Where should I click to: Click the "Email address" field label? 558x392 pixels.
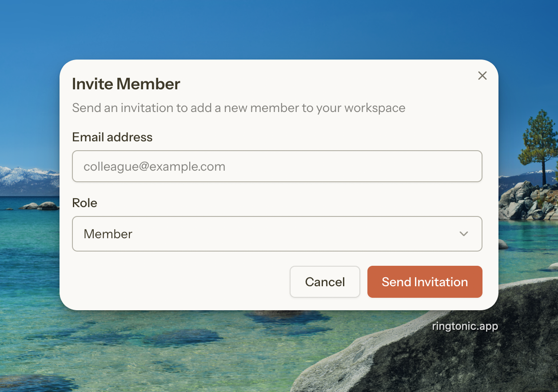112,137
